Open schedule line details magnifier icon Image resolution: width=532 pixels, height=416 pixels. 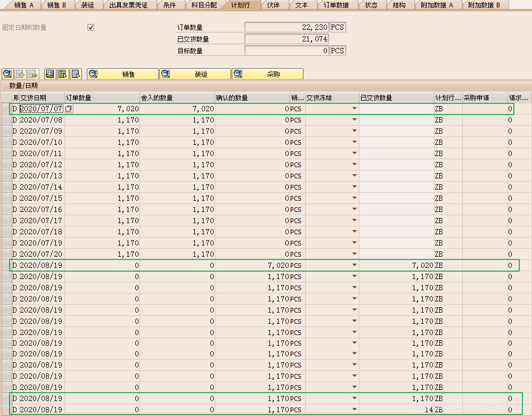pos(7,74)
